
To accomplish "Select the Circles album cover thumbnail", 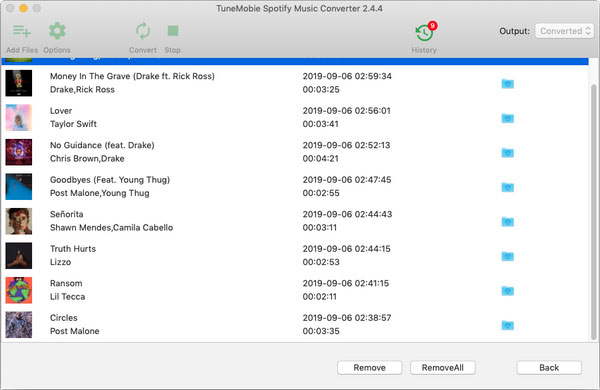I will (19, 325).
